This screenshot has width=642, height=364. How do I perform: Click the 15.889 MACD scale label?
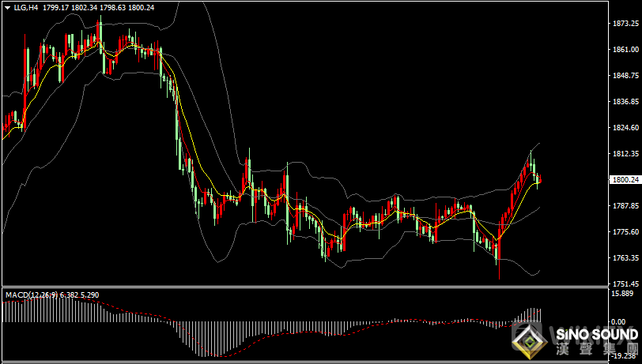click(624, 294)
